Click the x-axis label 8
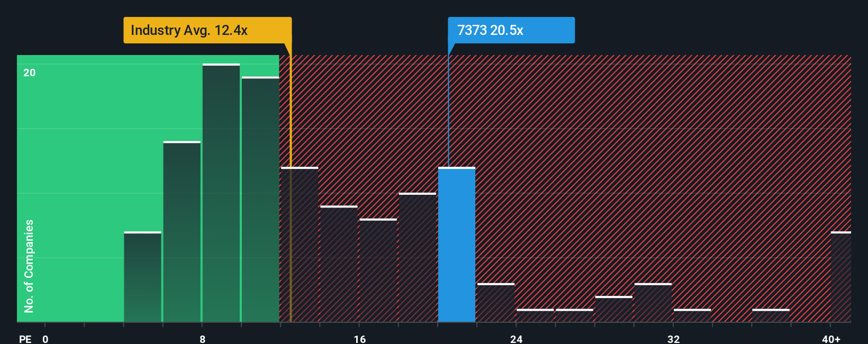868x344 pixels. coord(203,339)
